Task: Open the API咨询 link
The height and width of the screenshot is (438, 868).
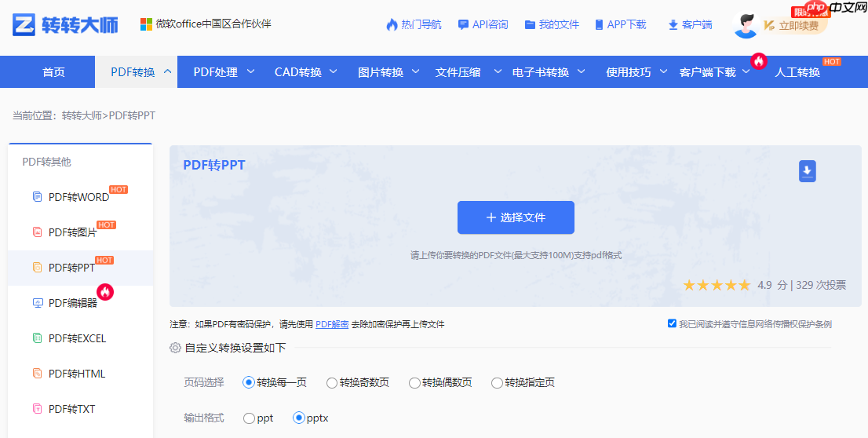Action: 490,24
